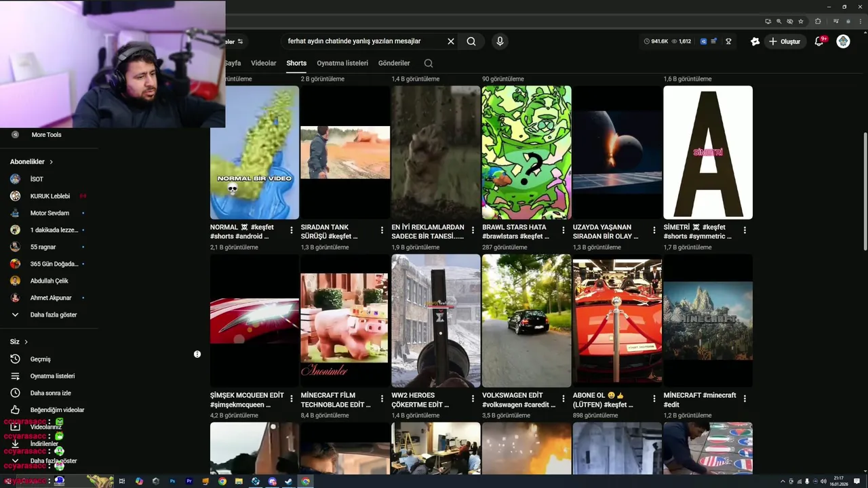Open options menu for SİMETRİ short
868x488 pixels.
pyautogui.click(x=745, y=230)
